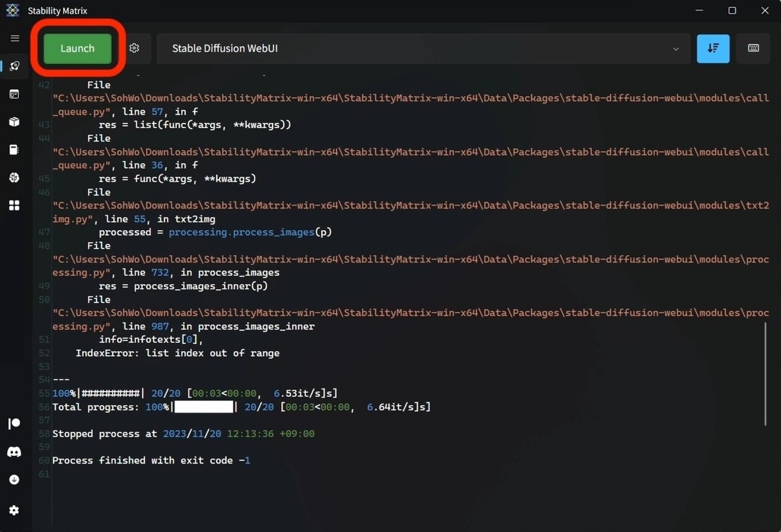The width and height of the screenshot is (781, 532).
Task: Open Settings gear at sidebar bottom
Action: click(14, 511)
